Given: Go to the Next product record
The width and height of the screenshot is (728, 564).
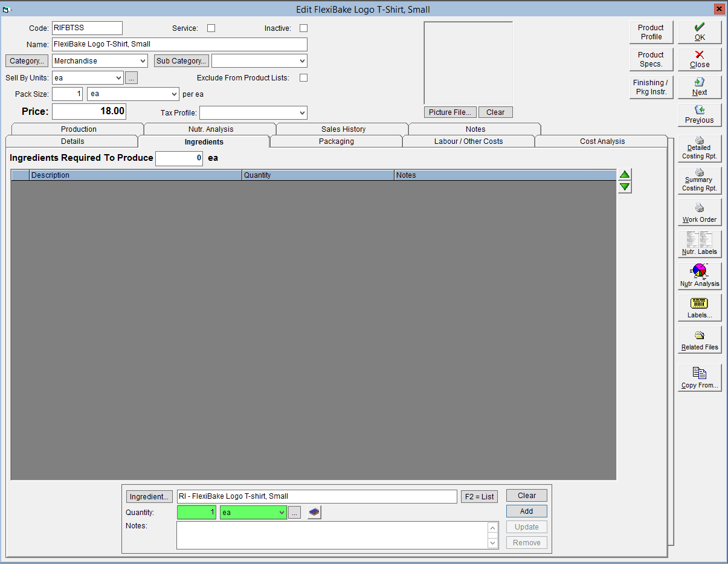Looking at the screenshot, I should 700,87.
